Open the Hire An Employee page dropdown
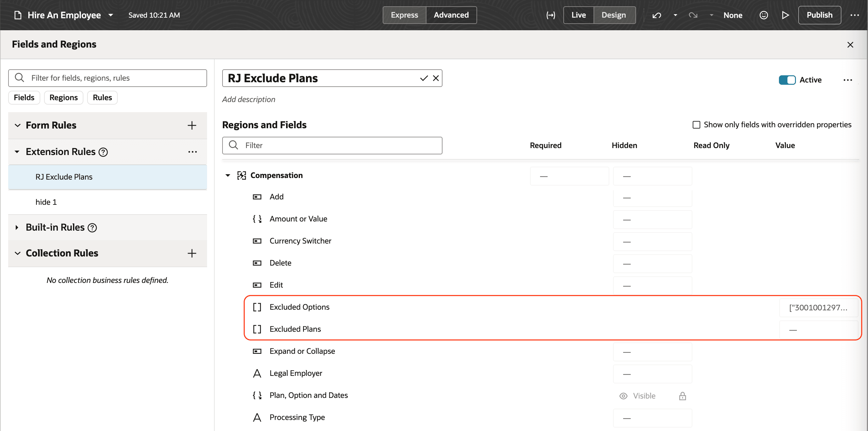Screen dimensions: 868x431 (110, 15)
